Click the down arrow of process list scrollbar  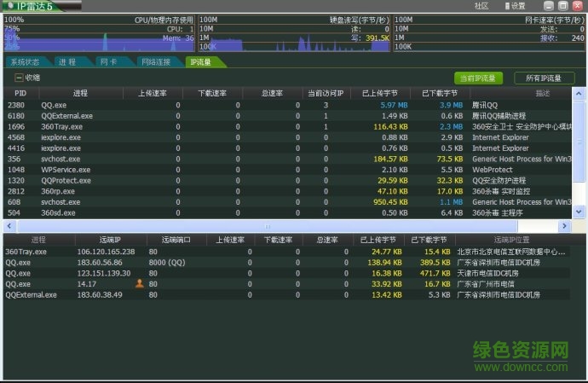(579, 212)
